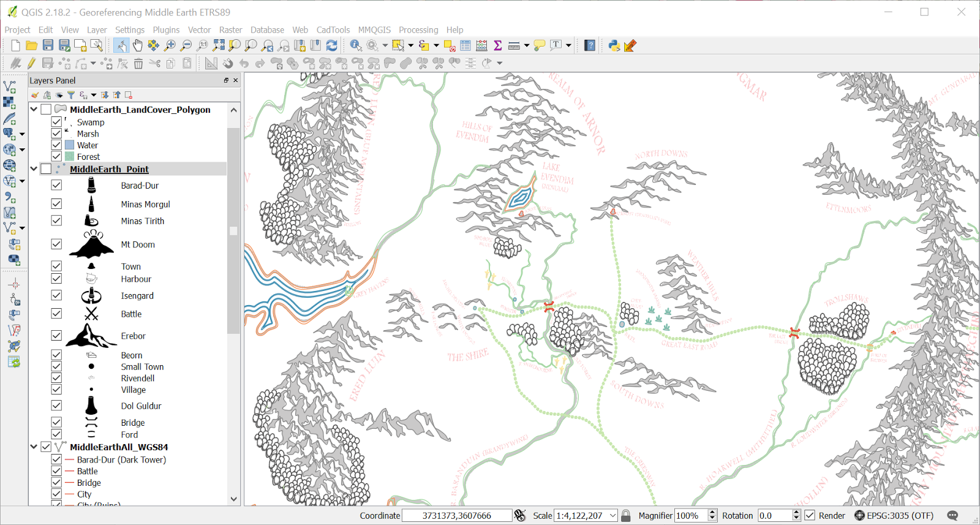Toggle the Render checkbox

(810, 515)
